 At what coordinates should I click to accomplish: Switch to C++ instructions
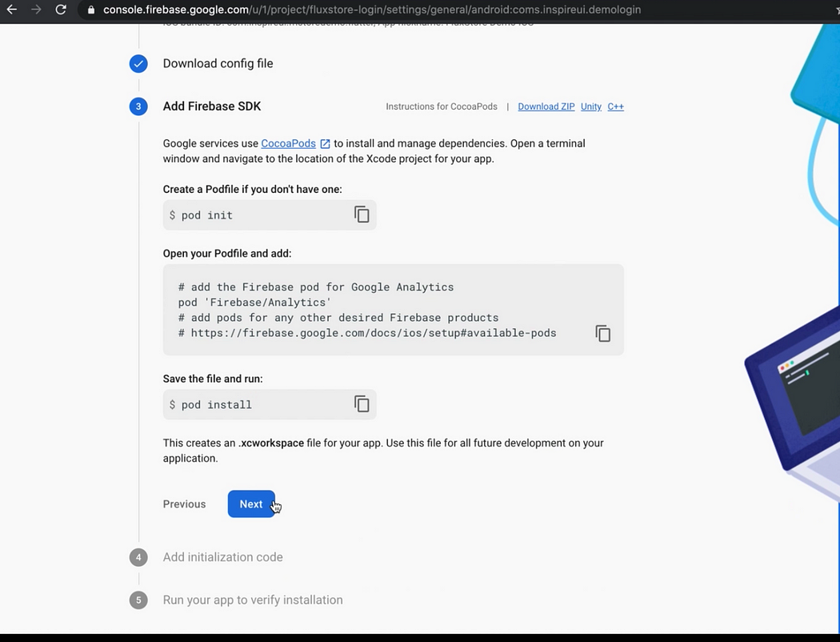tap(615, 106)
